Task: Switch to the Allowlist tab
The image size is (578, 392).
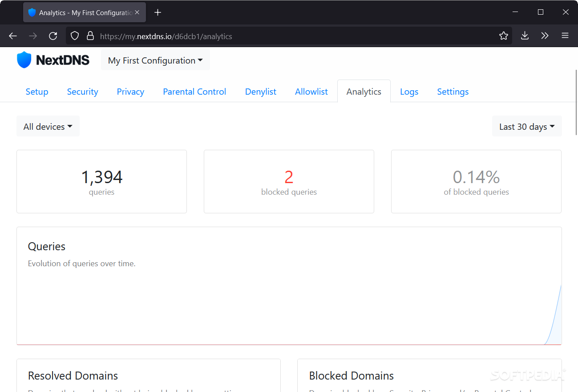Action: tap(311, 92)
